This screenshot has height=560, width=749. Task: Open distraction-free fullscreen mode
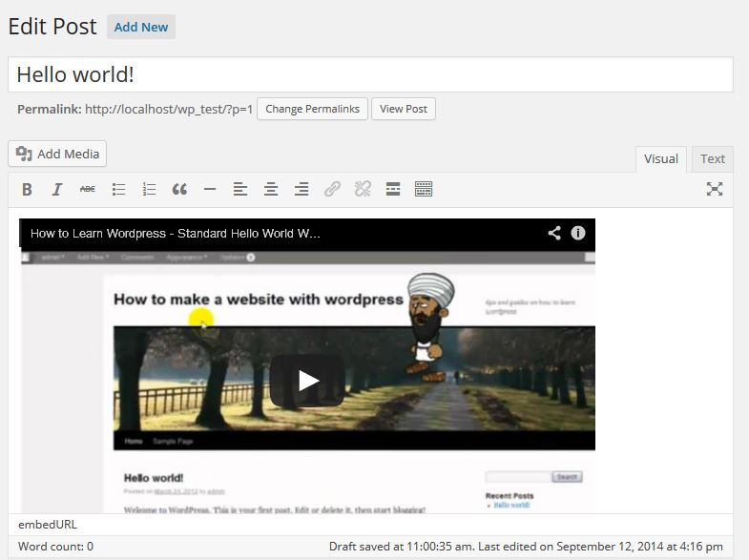(x=715, y=190)
